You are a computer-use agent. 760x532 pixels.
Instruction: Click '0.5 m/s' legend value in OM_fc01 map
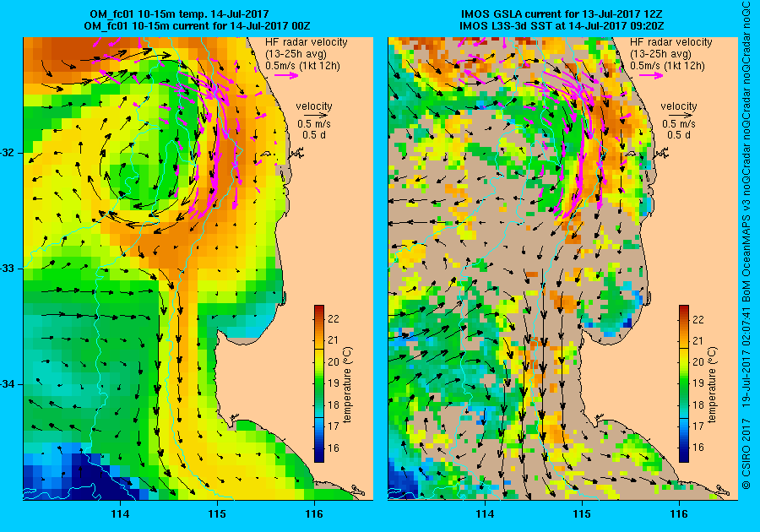click(x=314, y=124)
